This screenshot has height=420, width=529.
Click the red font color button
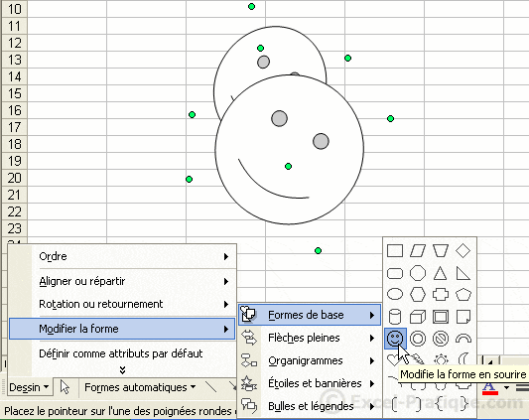pyautogui.click(x=490, y=387)
